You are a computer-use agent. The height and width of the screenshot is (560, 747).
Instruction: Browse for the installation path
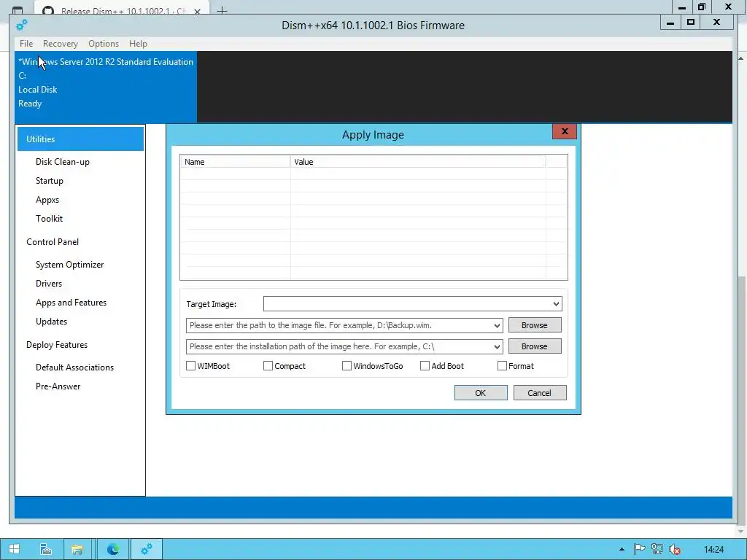[x=535, y=346]
